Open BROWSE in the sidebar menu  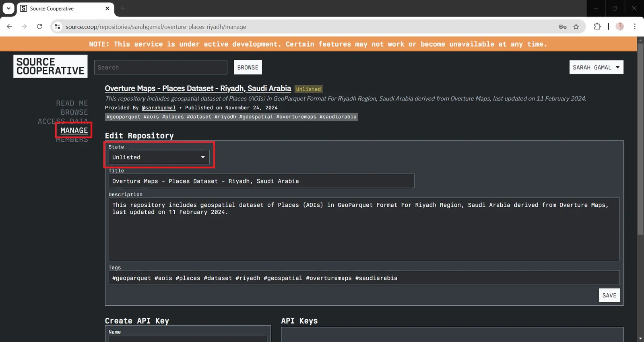tap(74, 112)
